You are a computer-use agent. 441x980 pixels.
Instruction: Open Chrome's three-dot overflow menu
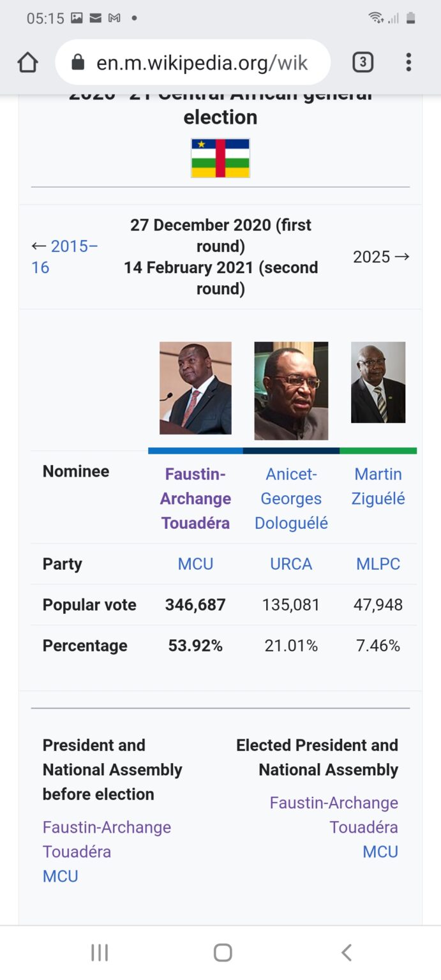coord(408,62)
